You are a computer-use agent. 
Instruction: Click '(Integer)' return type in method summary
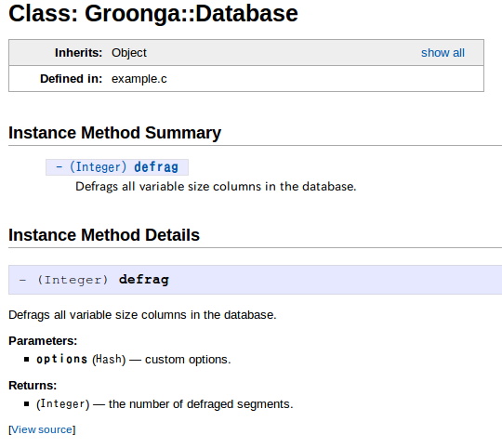[x=99, y=167]
